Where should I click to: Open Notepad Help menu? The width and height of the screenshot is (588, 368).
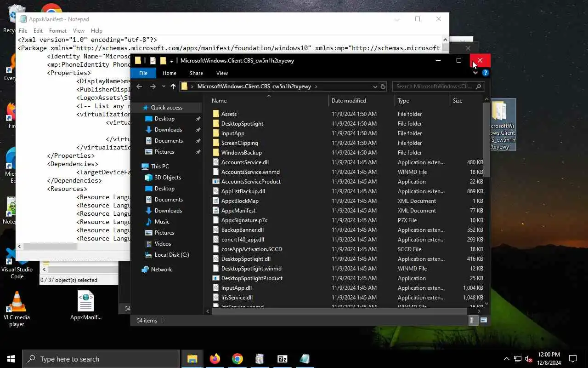[x=96, y=31]
